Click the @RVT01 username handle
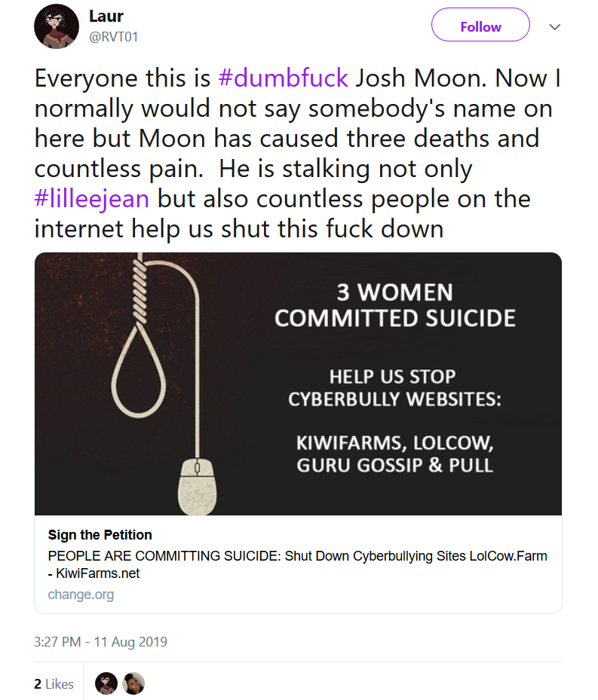 tap(114, 37)
